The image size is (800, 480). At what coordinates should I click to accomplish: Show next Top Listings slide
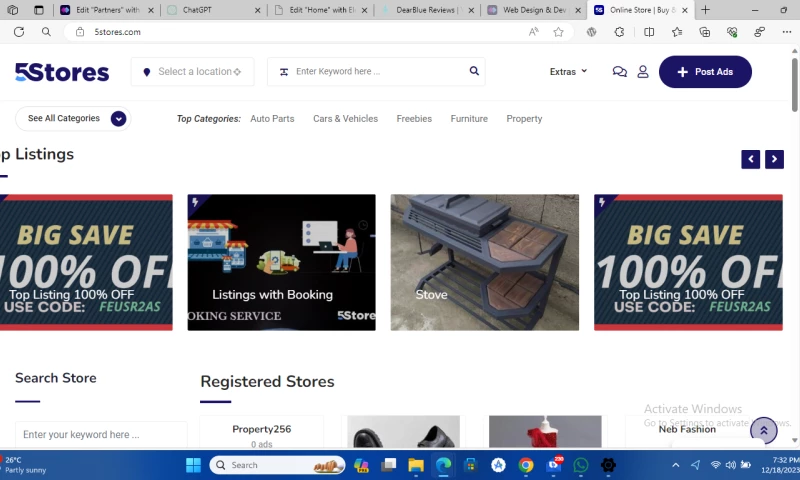pos(774,159)
